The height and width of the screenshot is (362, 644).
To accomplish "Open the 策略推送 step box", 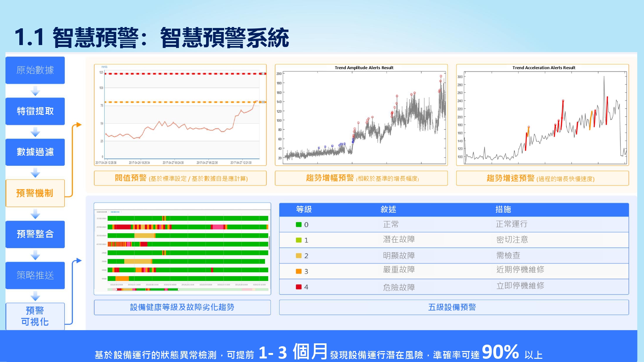I will (x=35, y=275).
